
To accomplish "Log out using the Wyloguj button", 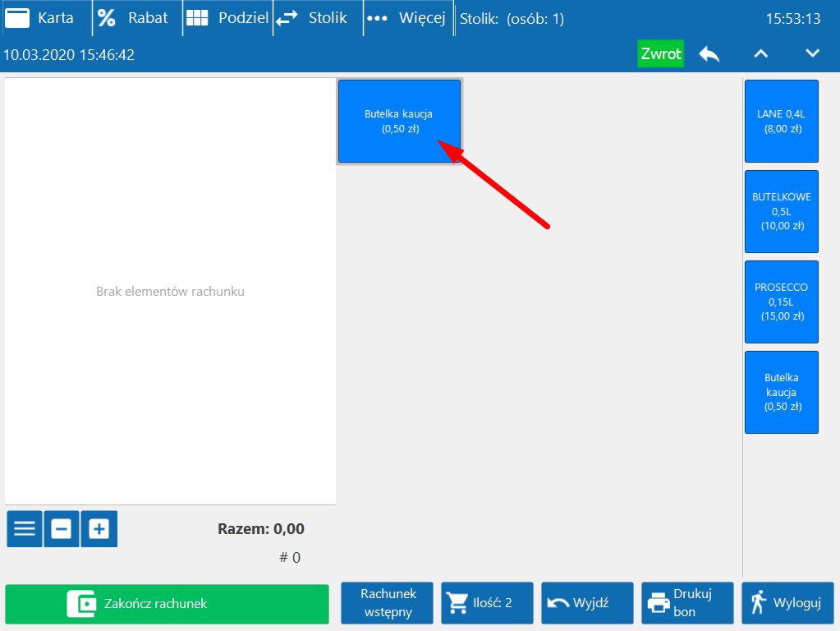I will coord(787,603).
